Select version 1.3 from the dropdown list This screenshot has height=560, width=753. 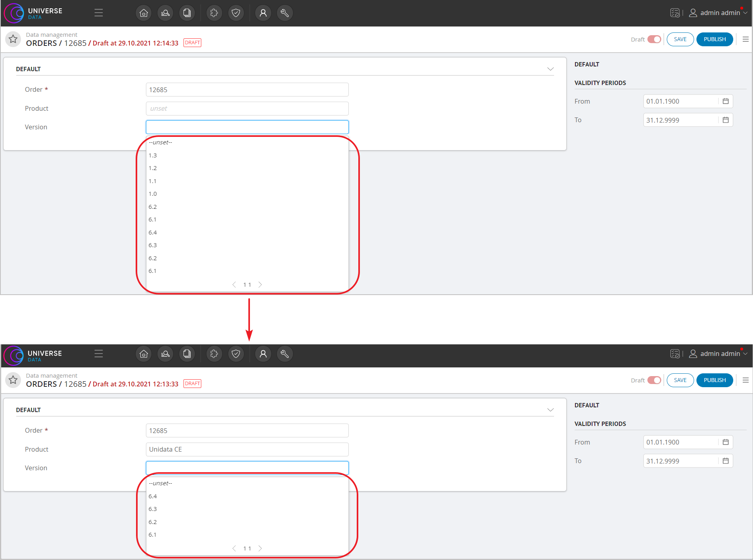pyautogui.click(x=153, y=155)
